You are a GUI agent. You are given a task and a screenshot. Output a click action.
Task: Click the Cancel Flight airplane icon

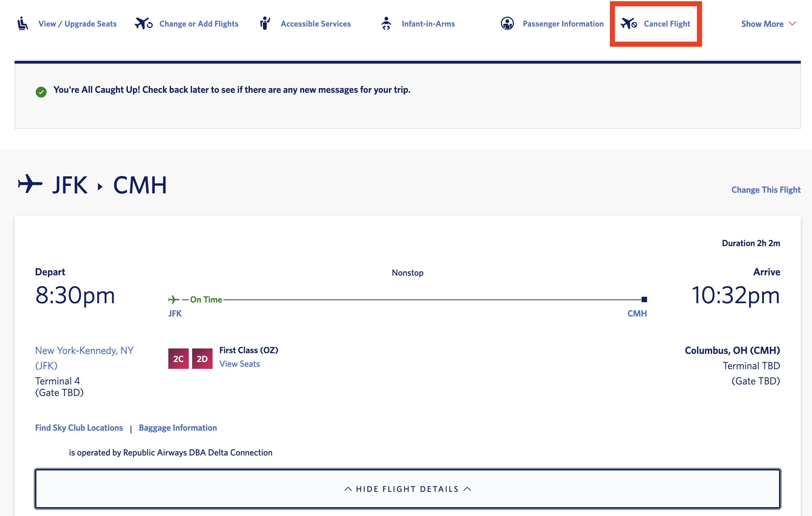(629, 23)
